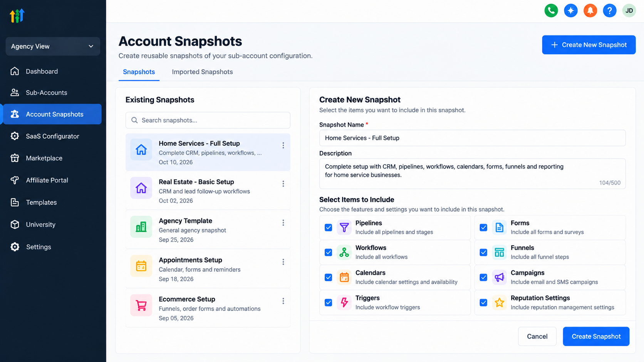Open options menu for Appointments Setup
The height and width of the screenshot is (362, 644).
[283, 262]
